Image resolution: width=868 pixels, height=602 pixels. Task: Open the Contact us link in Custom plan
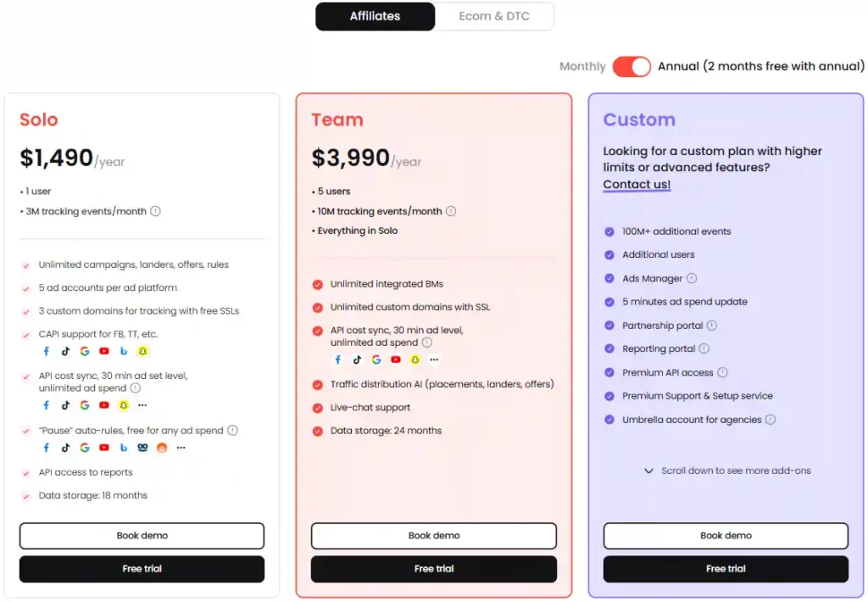[636, 184]
